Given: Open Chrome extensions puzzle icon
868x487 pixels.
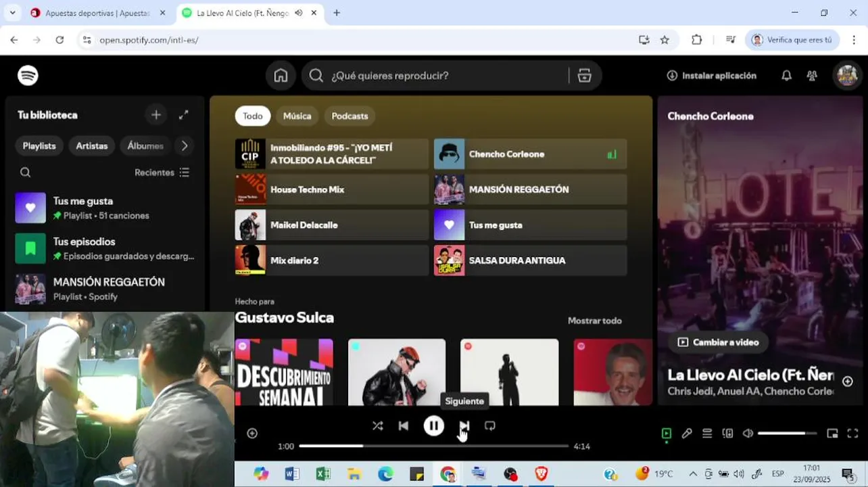Looking at the screenshot, I should 696,40.
